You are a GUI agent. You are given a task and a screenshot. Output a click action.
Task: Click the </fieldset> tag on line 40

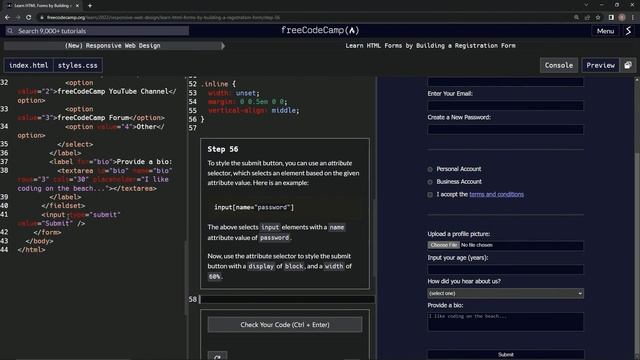pyautogui.click(x=63, y=205)
